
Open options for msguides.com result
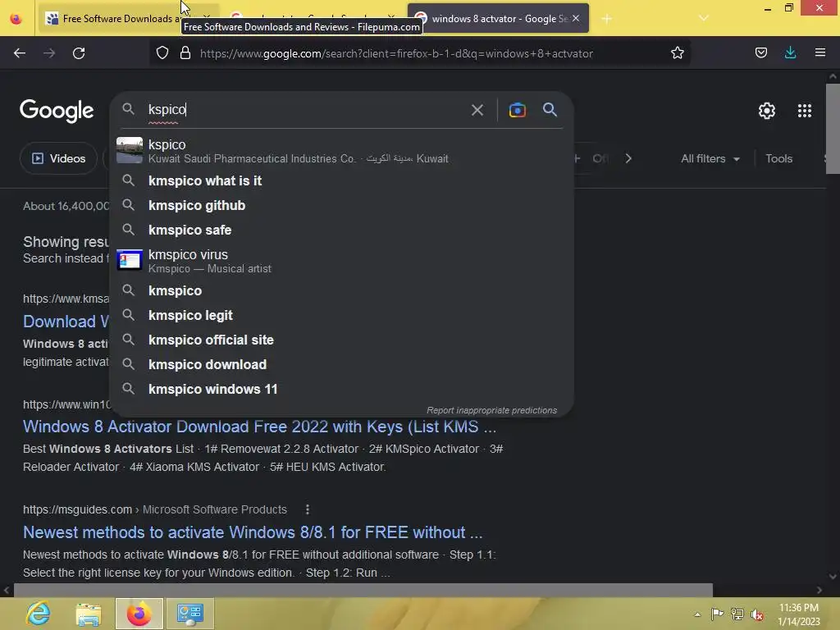(307, 509)
